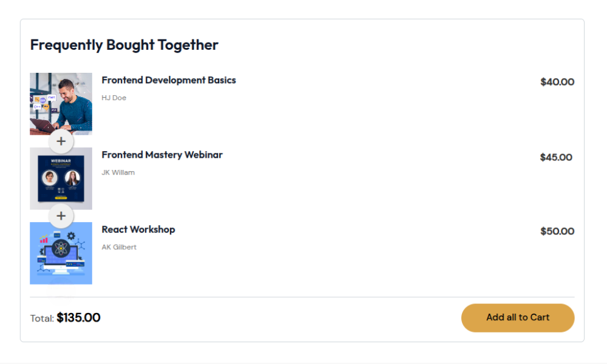Open the Frontend Development Basics course thumbnail

click(x=61, y=104)
